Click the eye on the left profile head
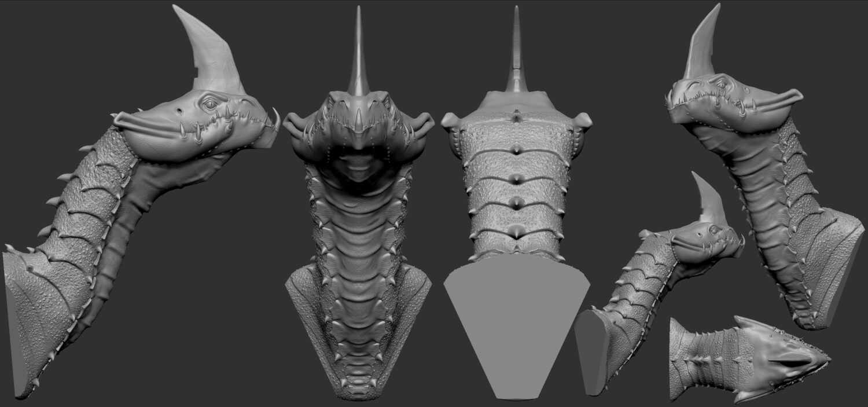Viewport: 868px width, 407px height. (209, 102)
